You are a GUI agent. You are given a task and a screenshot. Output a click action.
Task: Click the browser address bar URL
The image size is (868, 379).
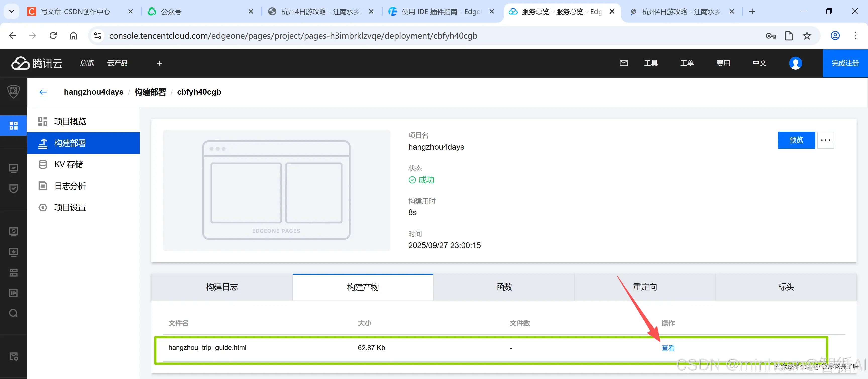(x=293, y=36)
